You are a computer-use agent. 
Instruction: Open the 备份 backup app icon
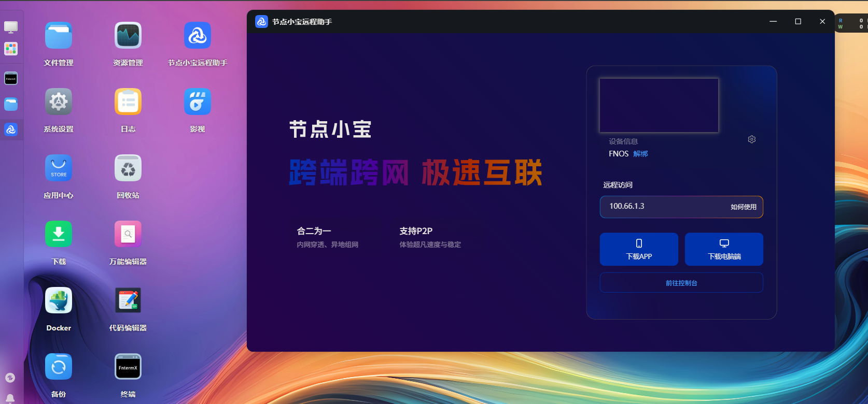coord(59,367)
